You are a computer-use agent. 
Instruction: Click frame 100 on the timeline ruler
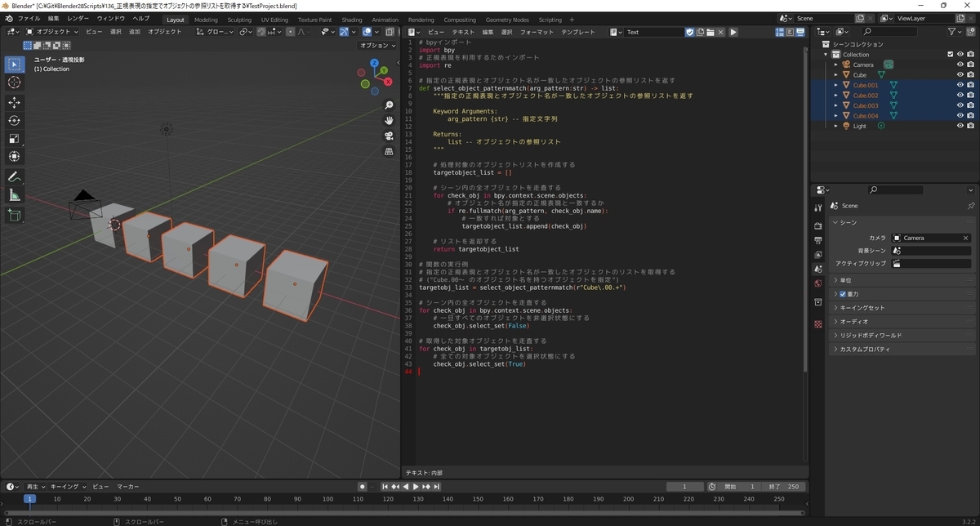click(327, 498)
